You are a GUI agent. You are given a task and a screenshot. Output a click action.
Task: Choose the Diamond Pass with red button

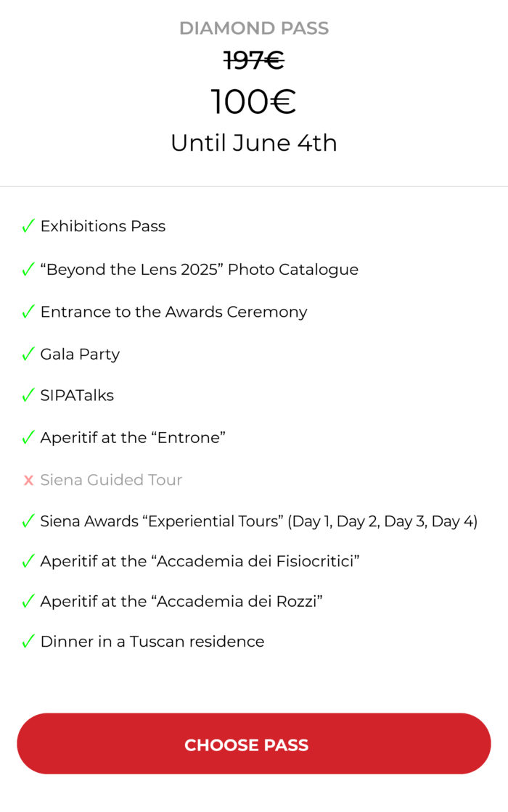click(254, 744)
